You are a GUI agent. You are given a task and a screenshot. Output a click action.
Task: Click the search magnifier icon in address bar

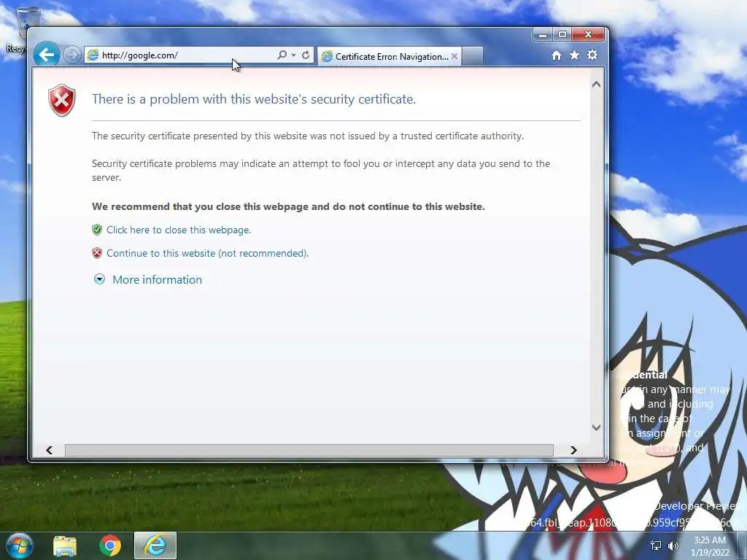pyautogui.click(x=282, y=55)
